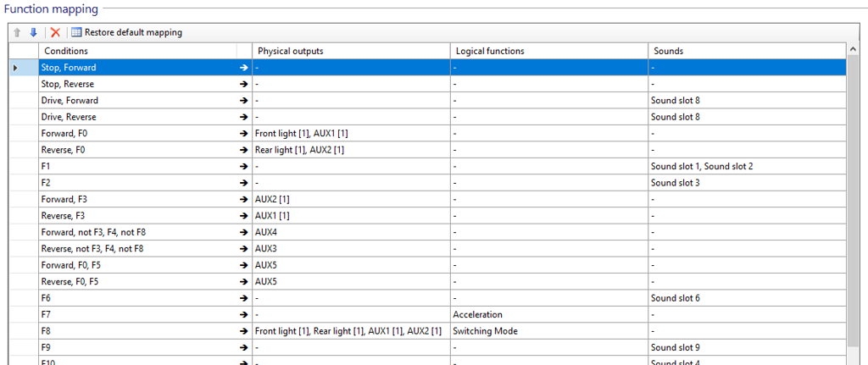
Task: Click arrow in the Forward, F0 row
Action: tap(243, 134)
